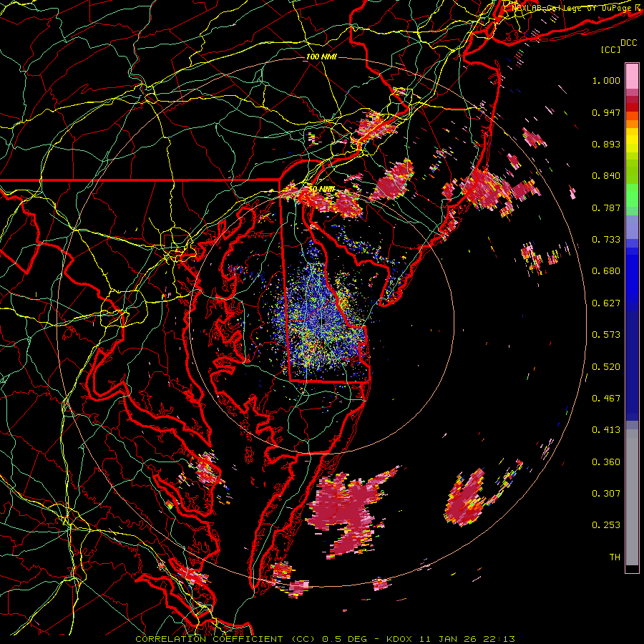Pick the bright green color bar swatch
Image resolution: width=644 pixels, height=644 pixels.
click(x=632, y=195)
